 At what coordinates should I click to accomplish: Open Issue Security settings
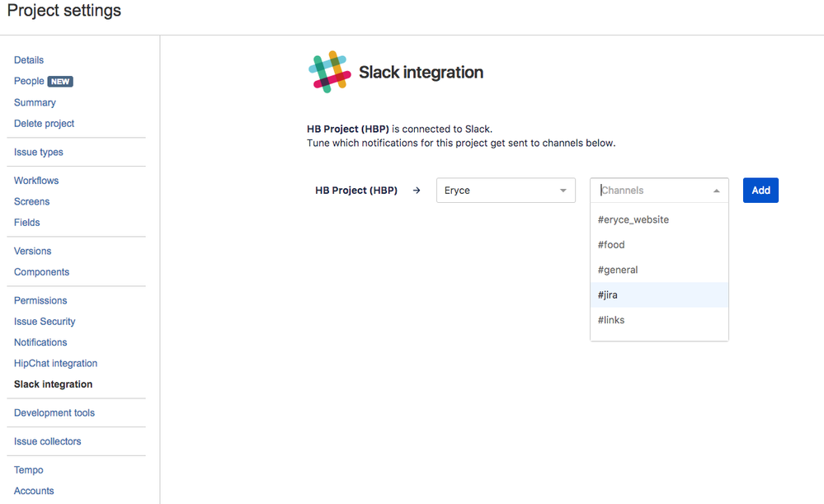[x=45, y=321]
